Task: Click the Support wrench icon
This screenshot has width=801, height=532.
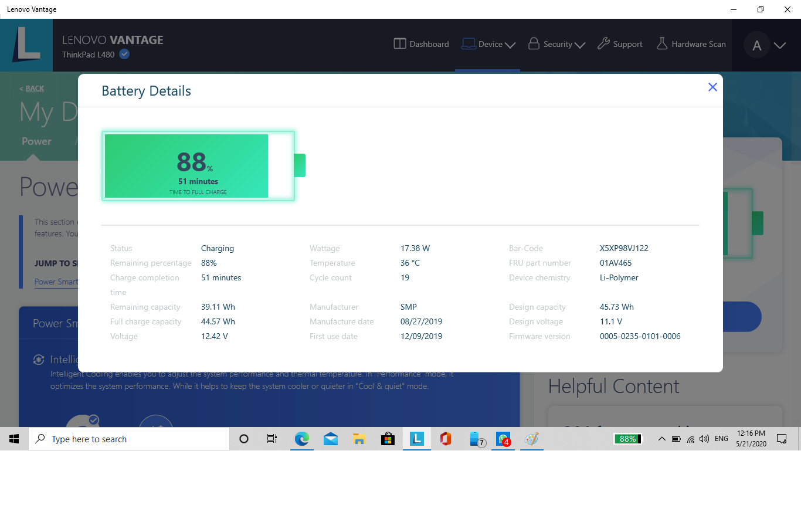Action: pos(603,44)
